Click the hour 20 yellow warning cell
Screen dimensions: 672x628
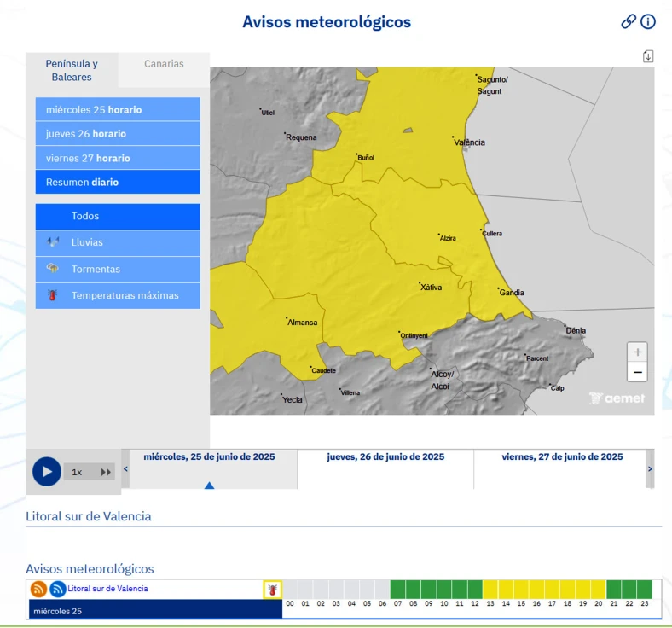[599, 590]
